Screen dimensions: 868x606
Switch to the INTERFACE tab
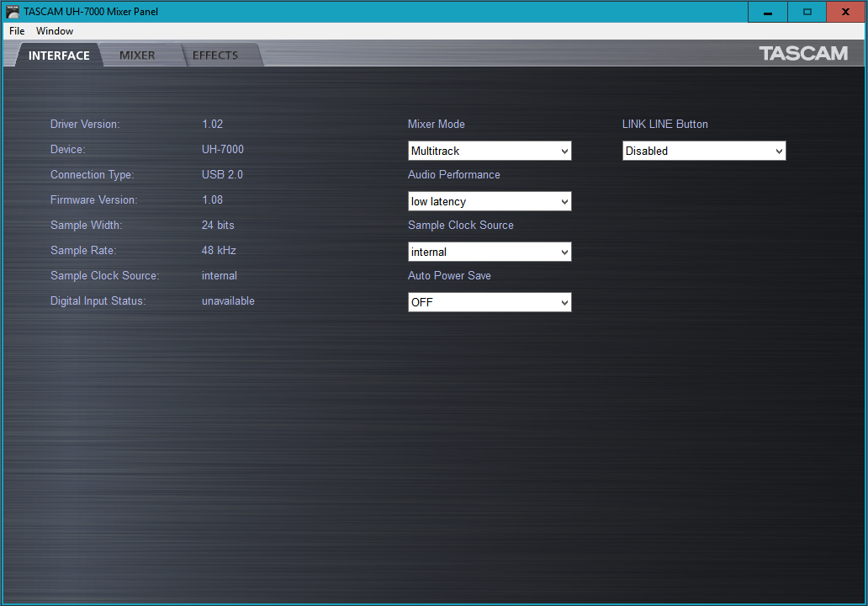point(59,56)
